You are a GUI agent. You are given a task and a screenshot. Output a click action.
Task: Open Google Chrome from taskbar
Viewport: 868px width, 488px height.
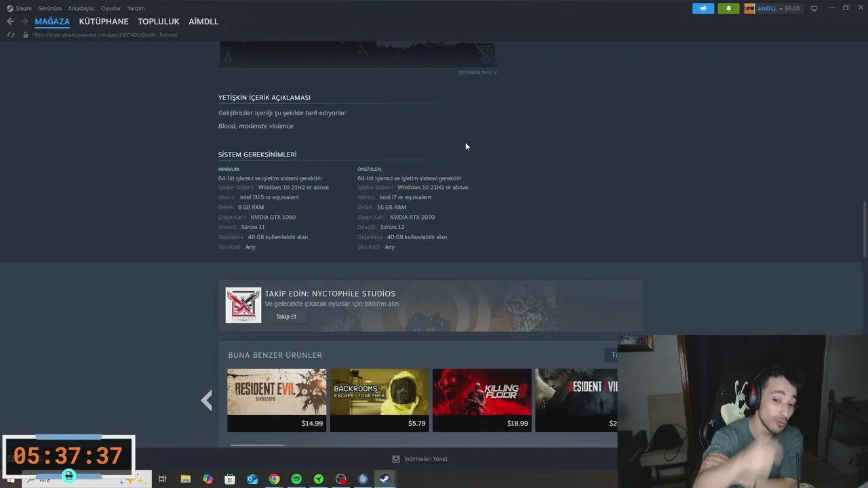coord(274,479)
